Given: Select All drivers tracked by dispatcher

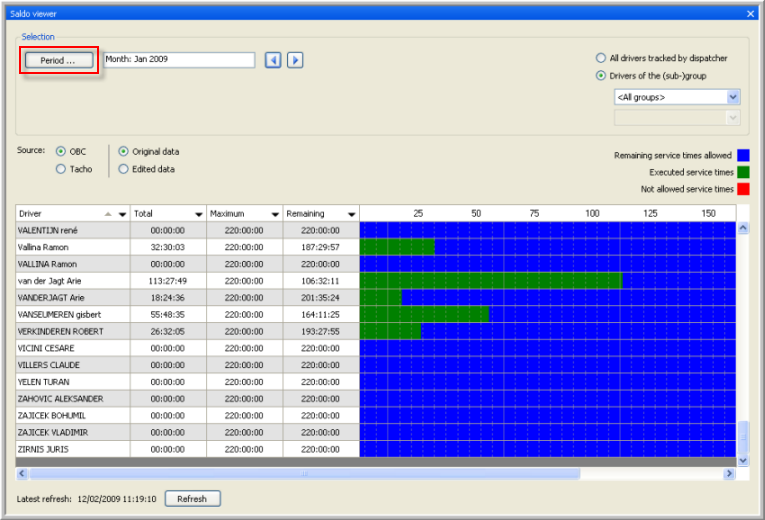Looking at the screenshot, I should [601, 59].
